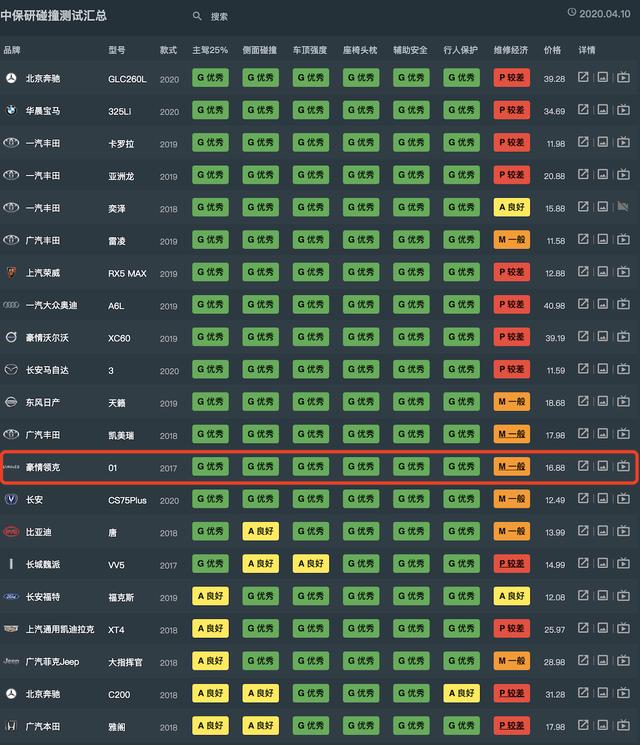640x745 pixels.
Task: Click the clock icon beside 2020.04.10
Action: 572,12
